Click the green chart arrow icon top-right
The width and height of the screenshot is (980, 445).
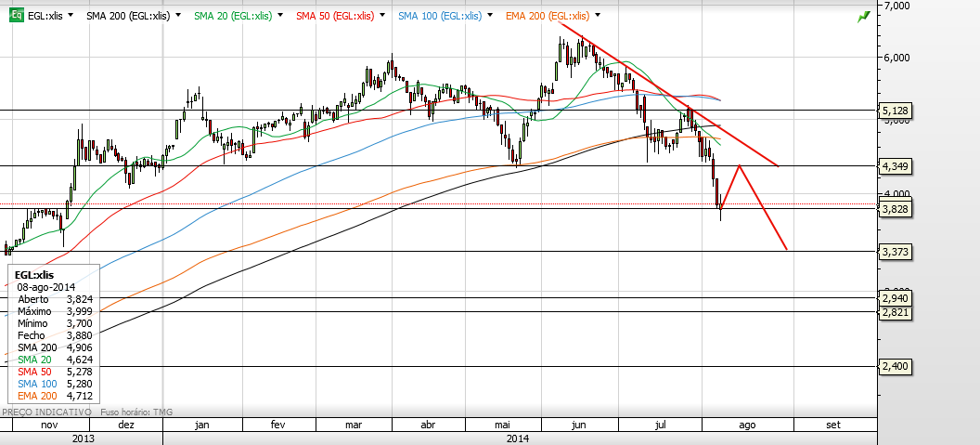[x=864, y=17]
